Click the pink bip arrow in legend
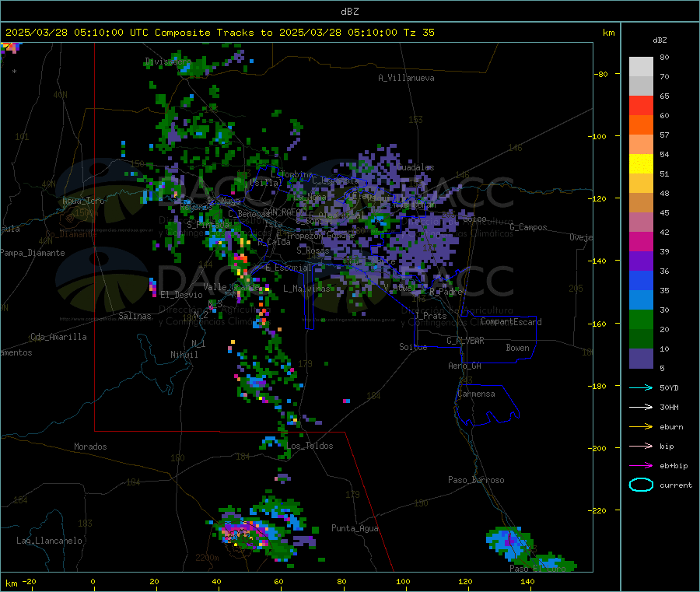 (x=641, y=446)
